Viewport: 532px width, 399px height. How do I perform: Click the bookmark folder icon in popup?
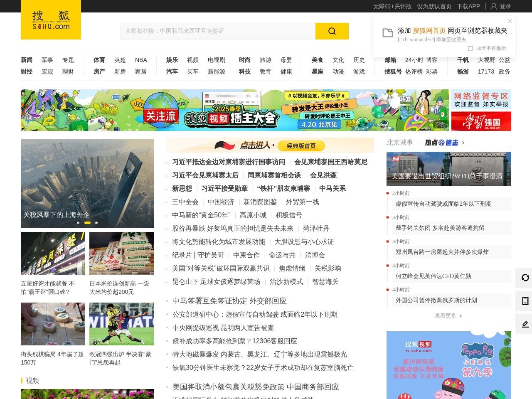(387, 33)
